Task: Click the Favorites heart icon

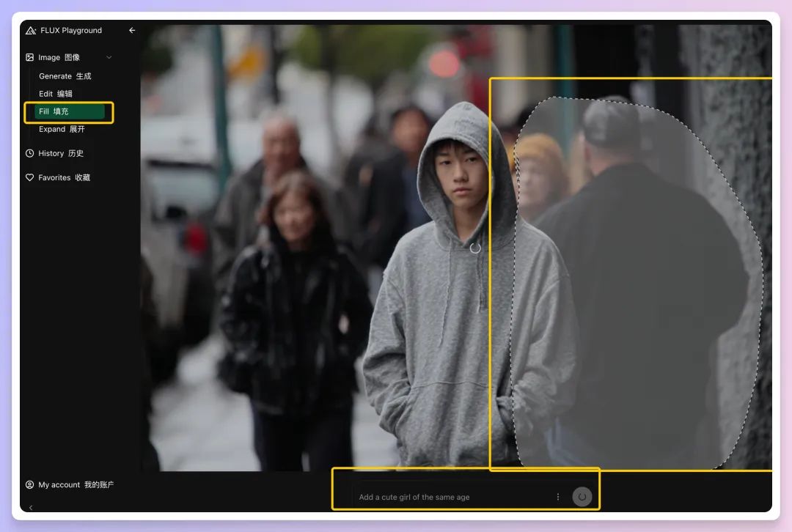Action: tap(30, 177)
